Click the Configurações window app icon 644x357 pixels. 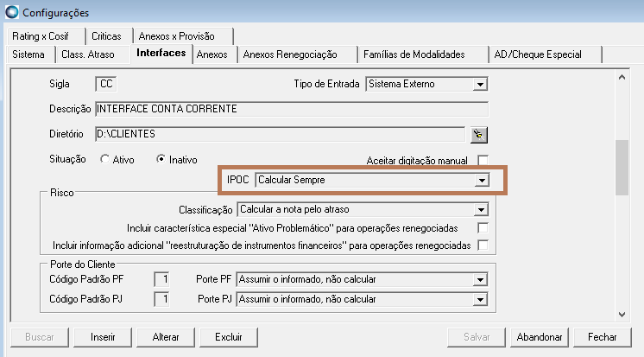click(10, 12)
